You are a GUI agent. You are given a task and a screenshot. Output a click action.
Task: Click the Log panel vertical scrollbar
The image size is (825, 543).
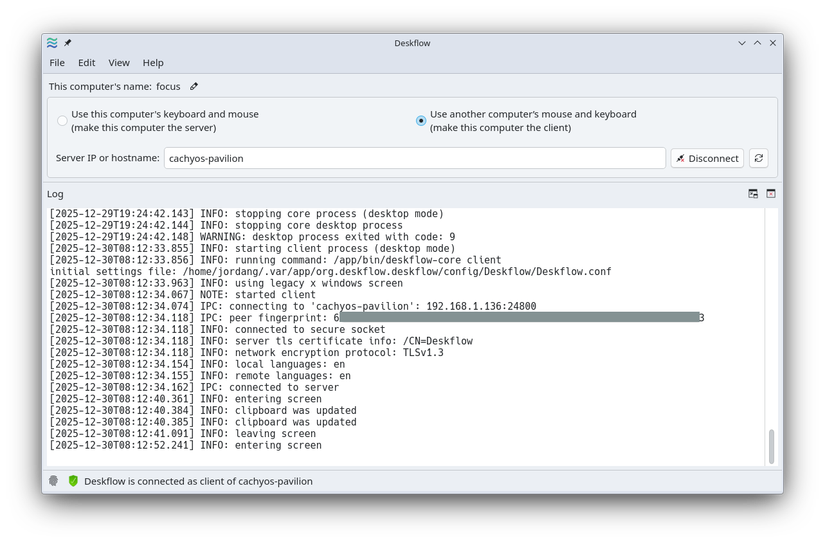point(771,446)
